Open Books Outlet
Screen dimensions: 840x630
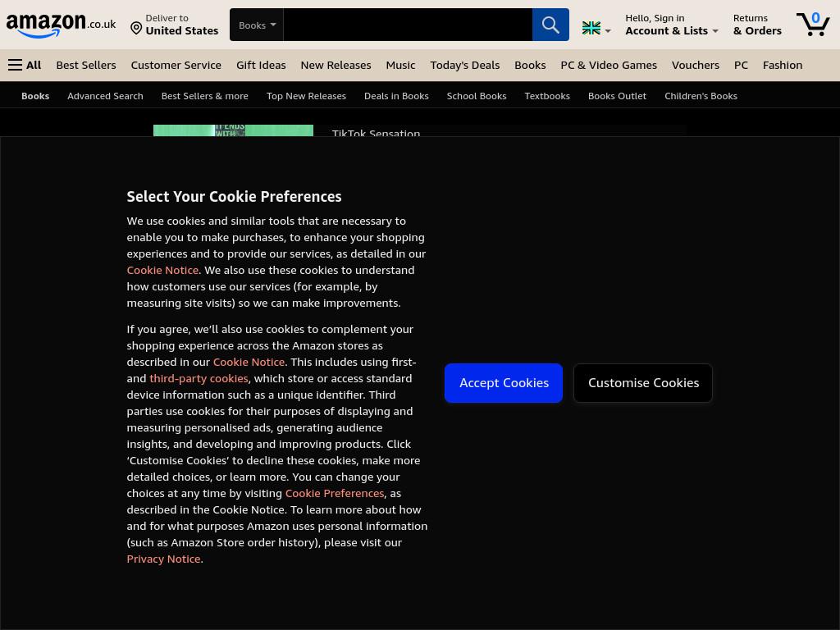(x=617, y=96)
